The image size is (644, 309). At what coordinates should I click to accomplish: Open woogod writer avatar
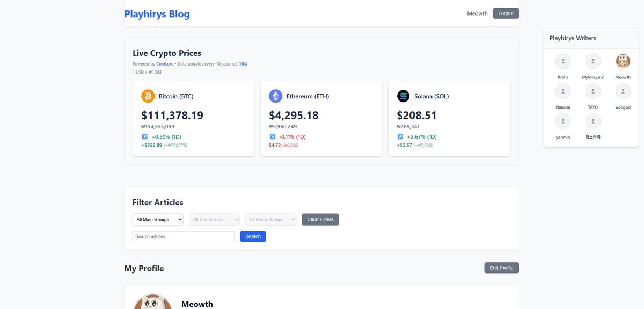(x=623, y=91)
